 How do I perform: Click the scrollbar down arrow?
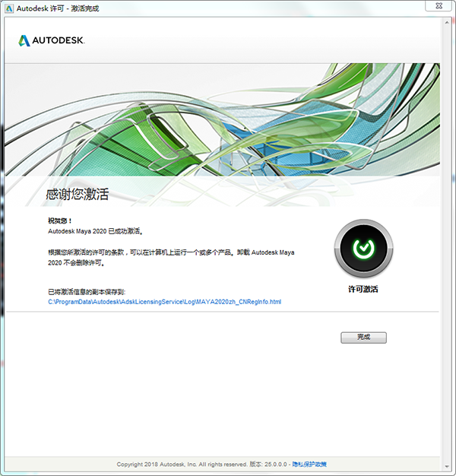(x=447, y=467)
